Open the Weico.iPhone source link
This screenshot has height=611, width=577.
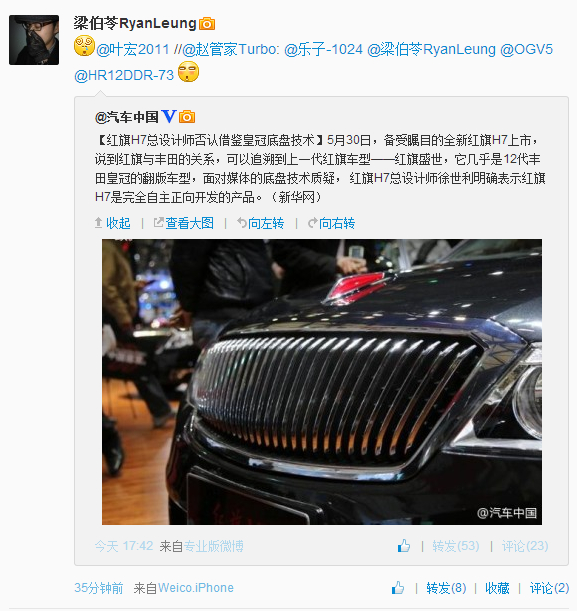tap(196, 588)
